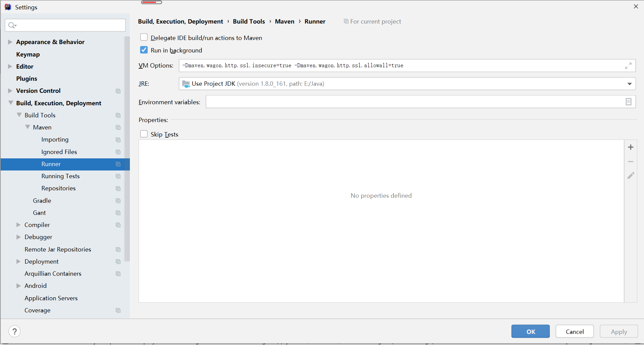Viewport: 644px width, 345px height.
Task: Click the For current project icon
Action: click(346, 21)
